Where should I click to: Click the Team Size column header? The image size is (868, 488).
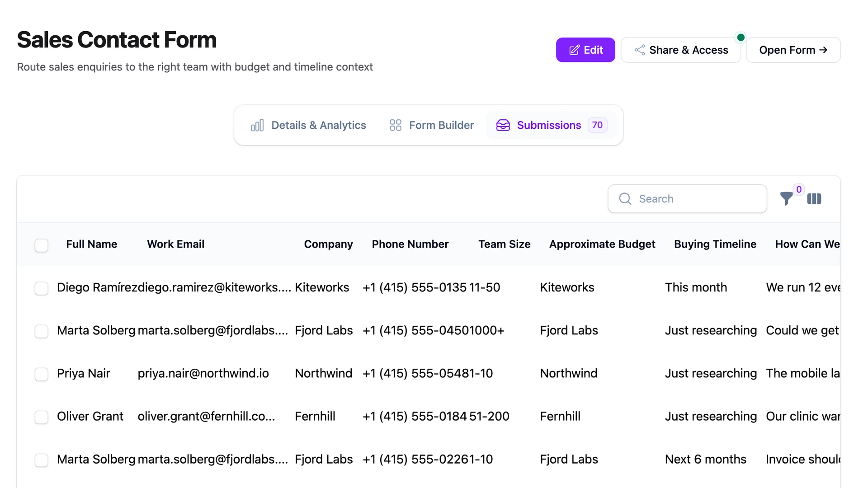coord(505,244)
